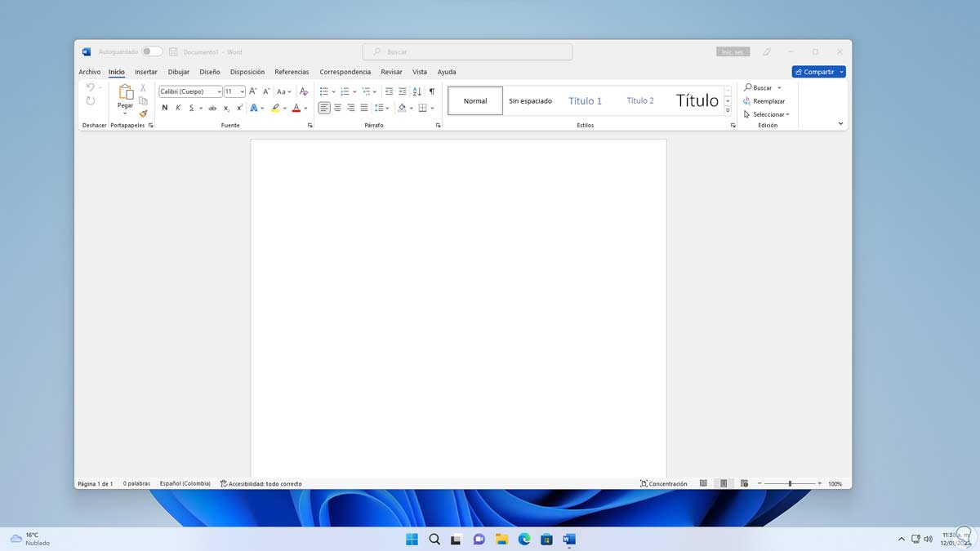The height and width of the screenshot is (551, 980).
Task: Click the superscript icon
Action: [239, 108]
